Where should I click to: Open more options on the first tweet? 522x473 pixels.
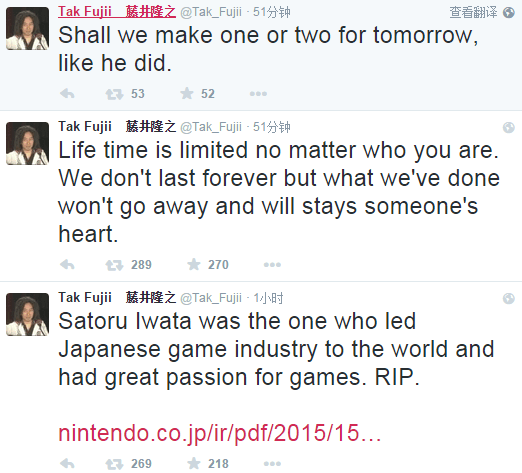(258, 94)
